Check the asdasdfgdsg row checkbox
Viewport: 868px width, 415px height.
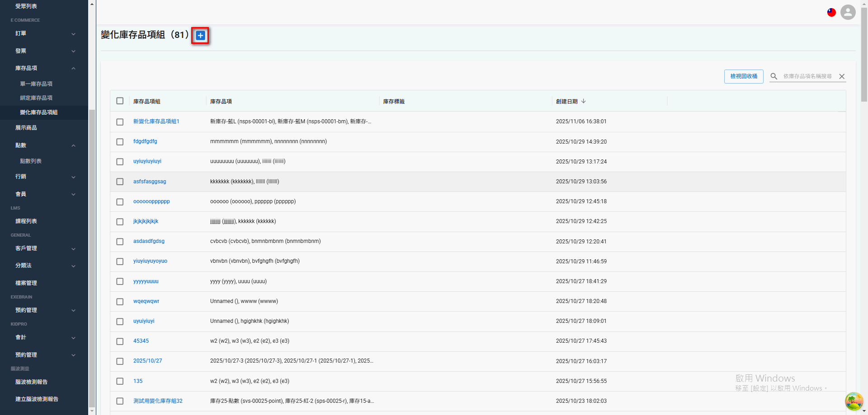(x=120, y=242)
